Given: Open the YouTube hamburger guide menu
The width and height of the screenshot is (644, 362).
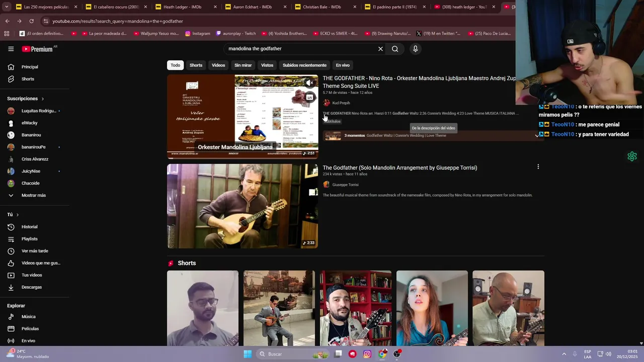Looking at the screenshot, I should click(x=11, y=49).
